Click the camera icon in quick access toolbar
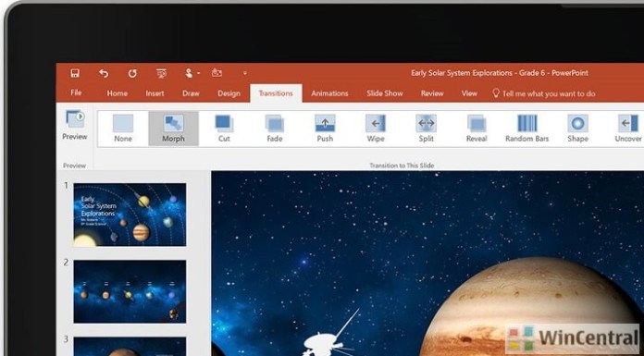Screen dimensions: 644x356 (x=217, y=73)
